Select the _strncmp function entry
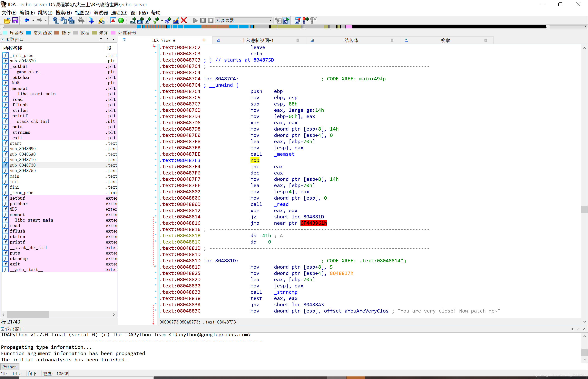The height and width of the screenshot is (379, 588). [x=60, y=132]
